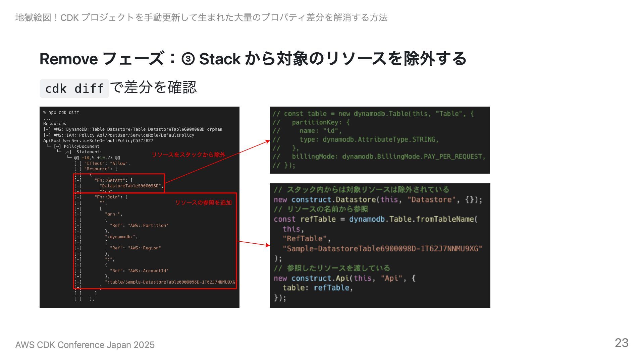Click the '% npx cdk diff' command line

click(x=61, y=112)
